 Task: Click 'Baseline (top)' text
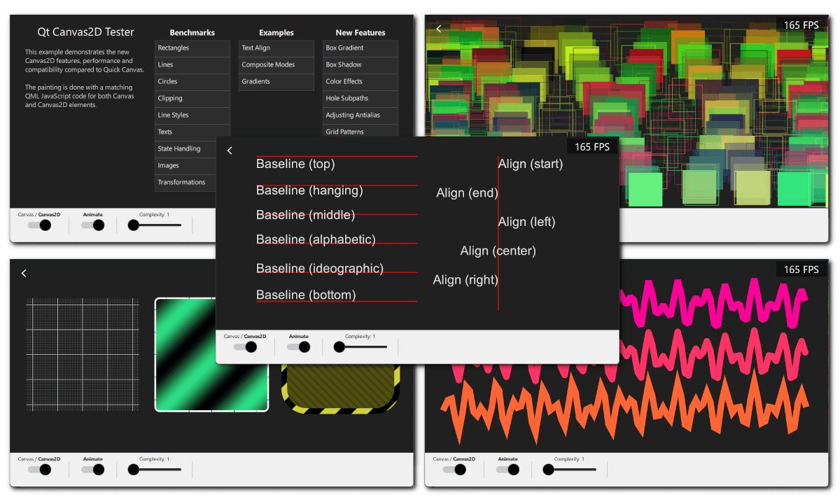tap(295, 164)
